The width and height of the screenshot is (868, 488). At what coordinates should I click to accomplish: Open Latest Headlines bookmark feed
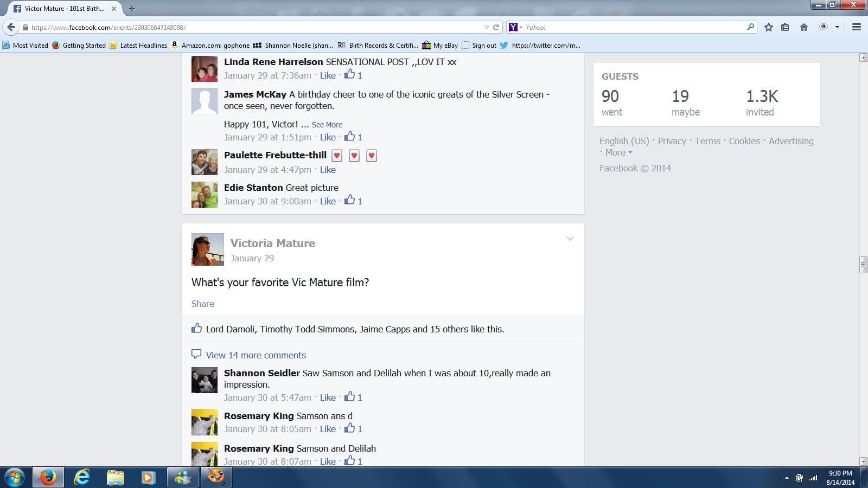[138, 45]
